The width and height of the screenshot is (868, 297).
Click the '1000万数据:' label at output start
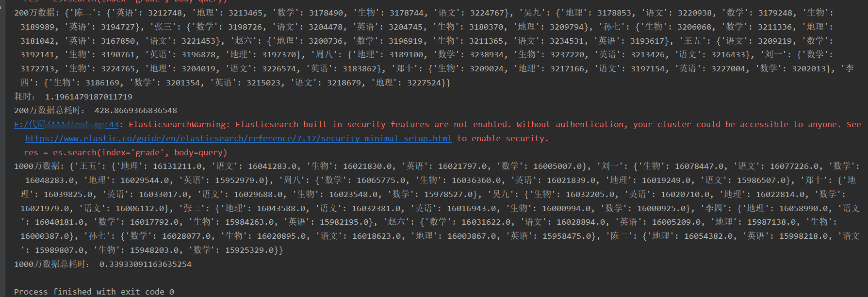coord(39,166)
